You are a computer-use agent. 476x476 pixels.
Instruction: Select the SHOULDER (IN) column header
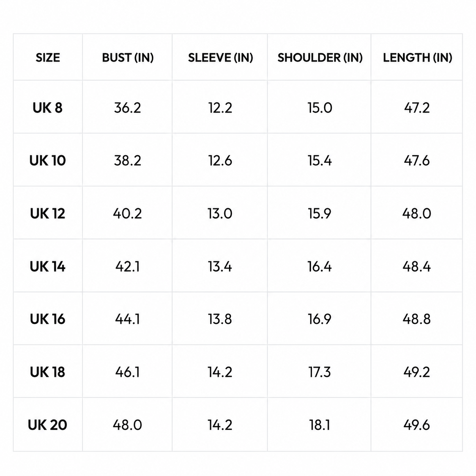click(320, 58)
